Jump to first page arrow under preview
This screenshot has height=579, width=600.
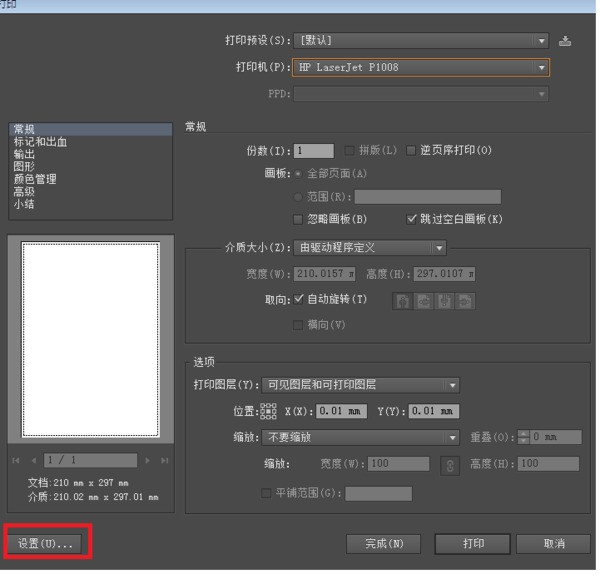tap(17, 460)
